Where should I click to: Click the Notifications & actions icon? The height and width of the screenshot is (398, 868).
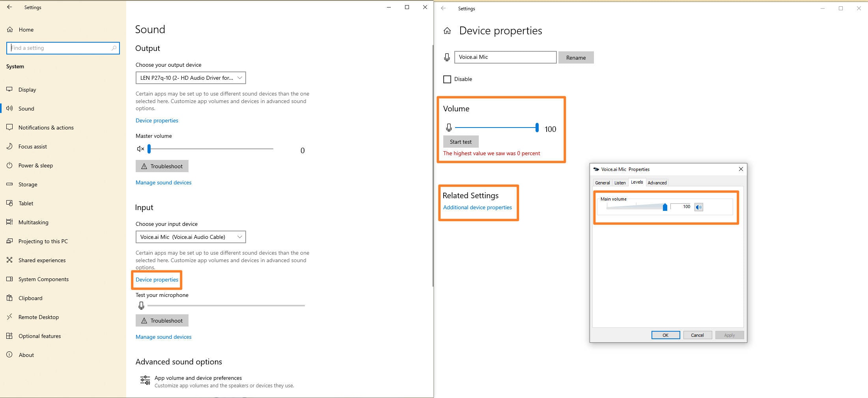(x=10, y=128)
